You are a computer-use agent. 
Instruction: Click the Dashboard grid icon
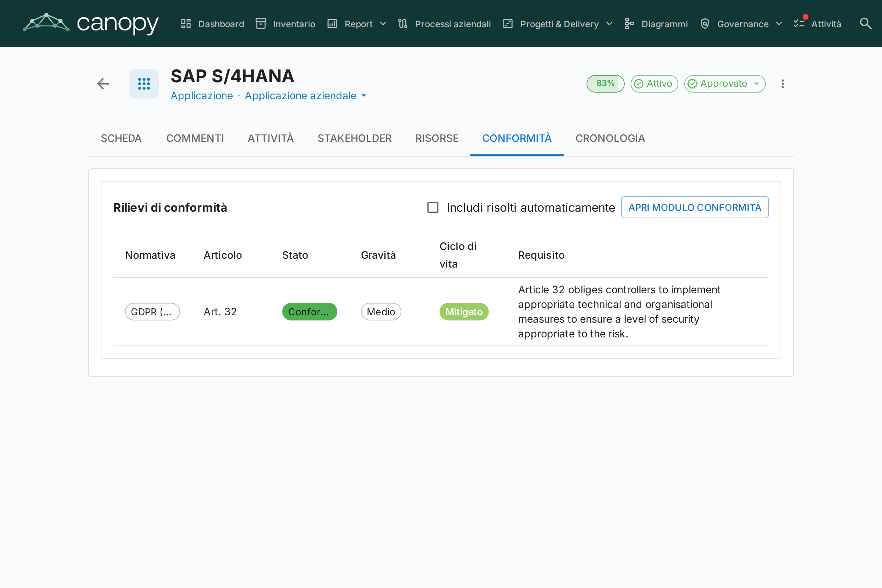pyautogui.click(x=186, y=24)
